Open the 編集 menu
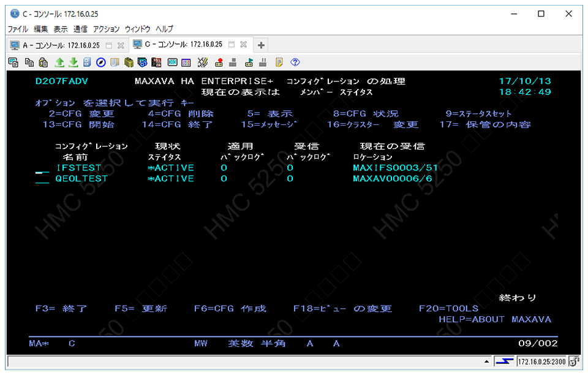Viewport: 588px width, 375px height. tap(40, 29)
